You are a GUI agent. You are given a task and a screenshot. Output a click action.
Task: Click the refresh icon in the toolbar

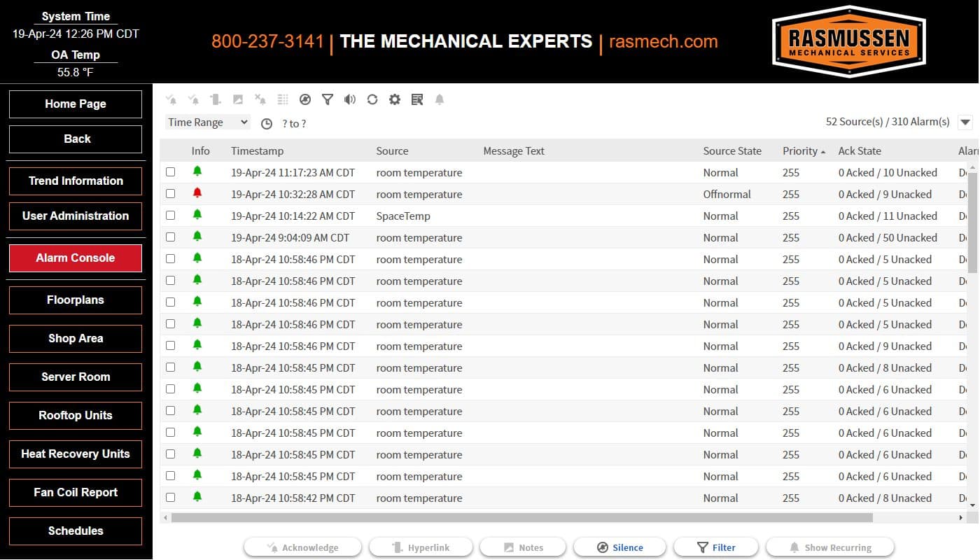tap(372, 99)
